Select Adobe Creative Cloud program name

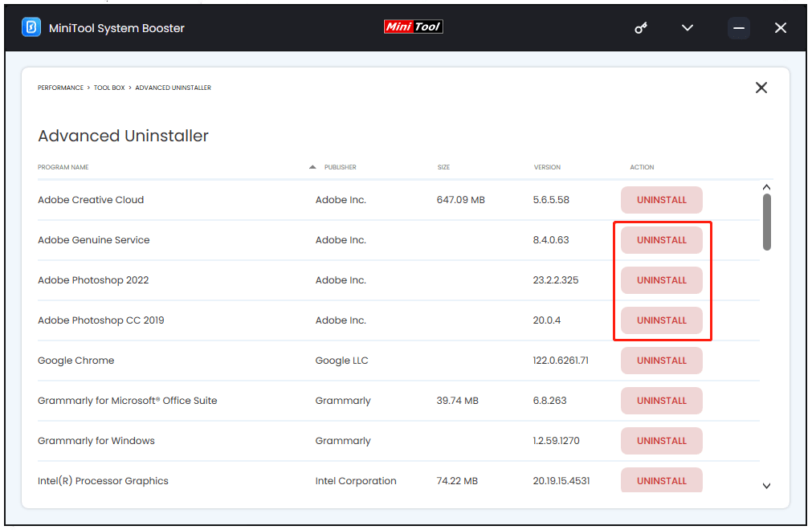coord(91,200)
